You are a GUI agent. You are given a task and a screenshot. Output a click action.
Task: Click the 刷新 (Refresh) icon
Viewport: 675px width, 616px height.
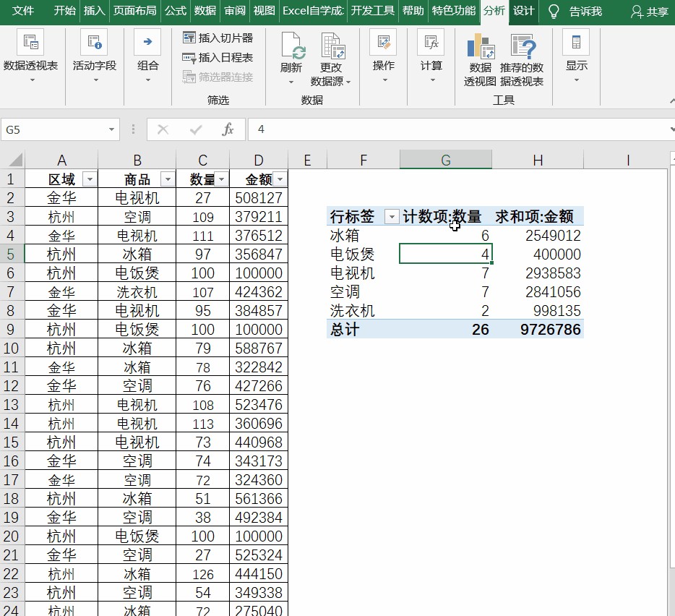(292, 46)
